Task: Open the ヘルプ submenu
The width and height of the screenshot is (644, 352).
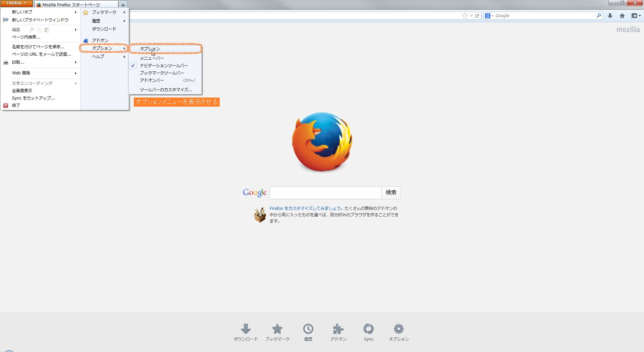Action: [104, 57]
